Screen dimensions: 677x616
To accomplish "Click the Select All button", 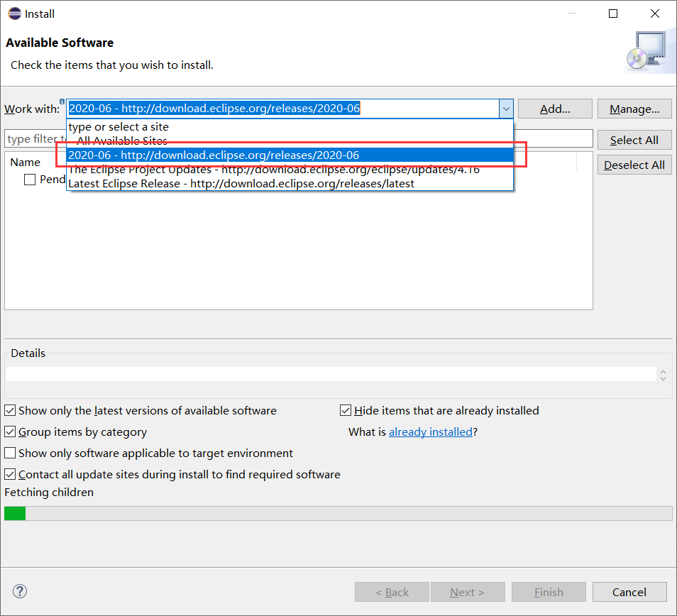I will [x=634, y=140].
